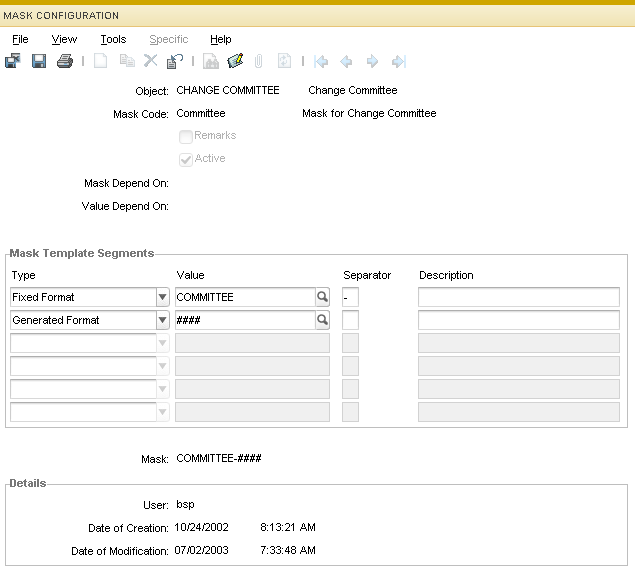This screenshot has height=575, width=635.
Task: Click the Print icon in toolbar
Action: pos(65,62)
